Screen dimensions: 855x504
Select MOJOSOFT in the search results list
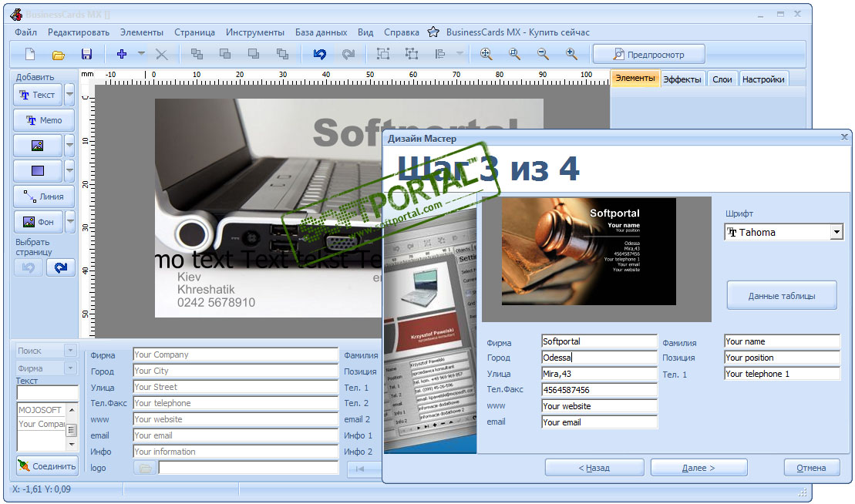(40, 410)
